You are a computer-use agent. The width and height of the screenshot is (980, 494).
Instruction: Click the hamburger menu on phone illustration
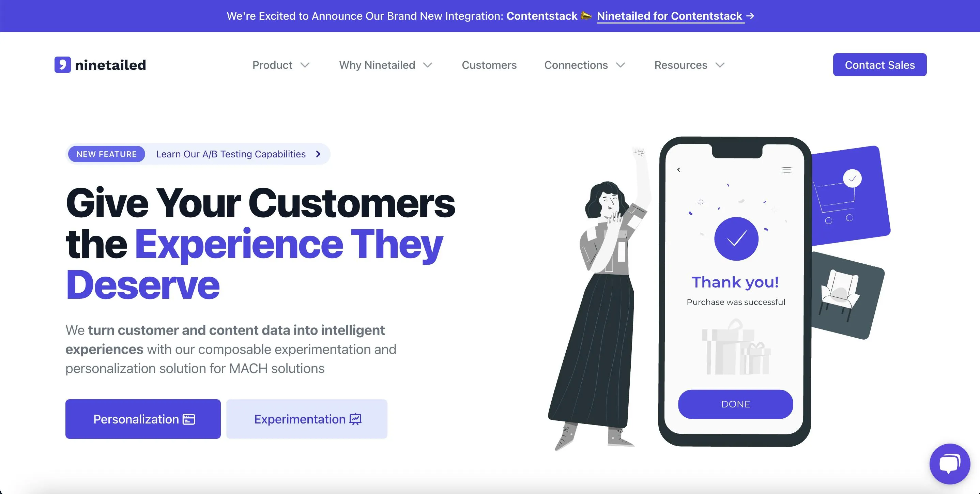(x=787, y=170)
